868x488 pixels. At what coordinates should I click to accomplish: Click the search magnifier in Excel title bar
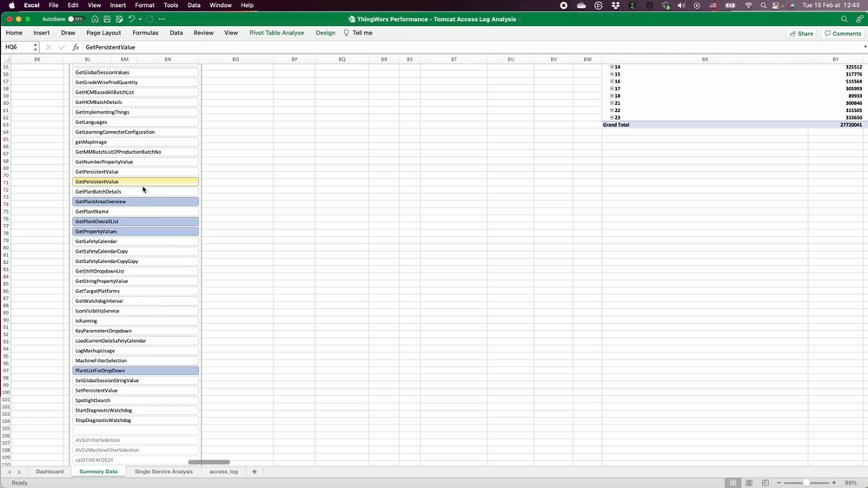pos(845,19)
